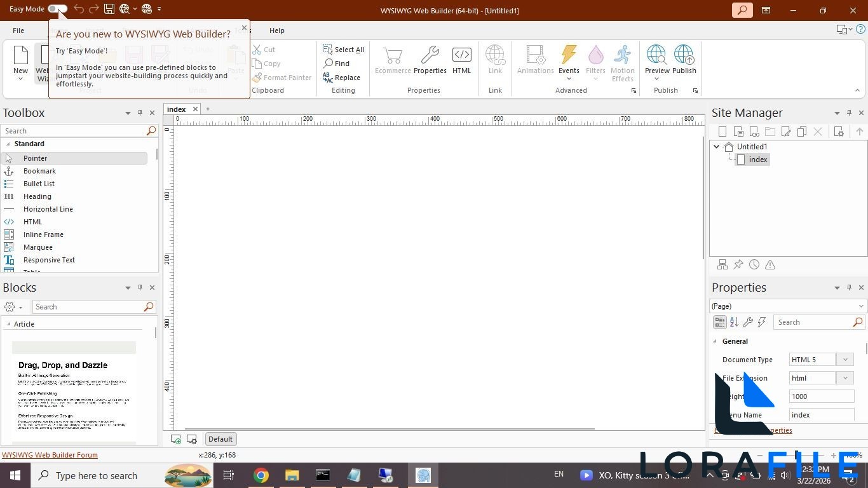The width and height of the screenshot is (868, 488).
Task: Open the Replace tool in Editing group
Action: (x=347, y=77)
